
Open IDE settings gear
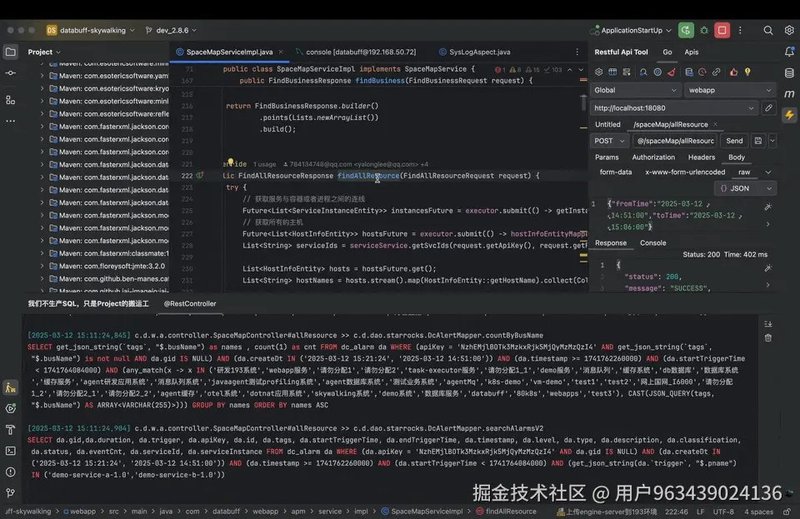tap(789, 31)
